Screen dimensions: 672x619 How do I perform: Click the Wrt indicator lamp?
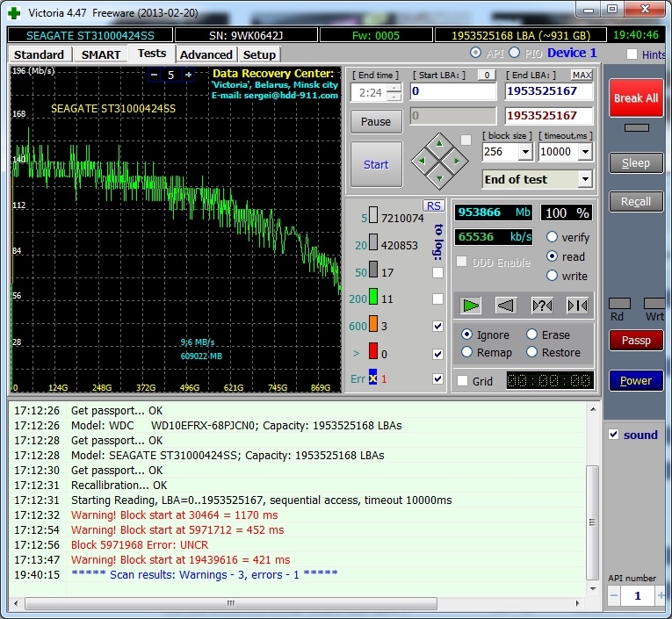(654, 303)
